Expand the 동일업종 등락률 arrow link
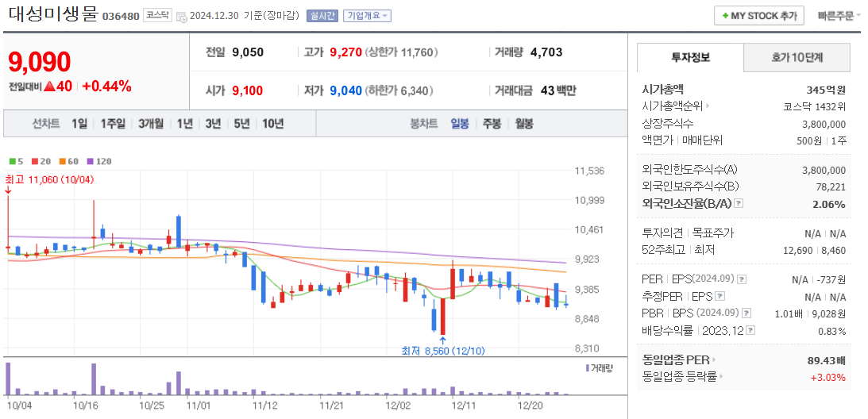This screenshot has height=419, width=868. (722, 377)
